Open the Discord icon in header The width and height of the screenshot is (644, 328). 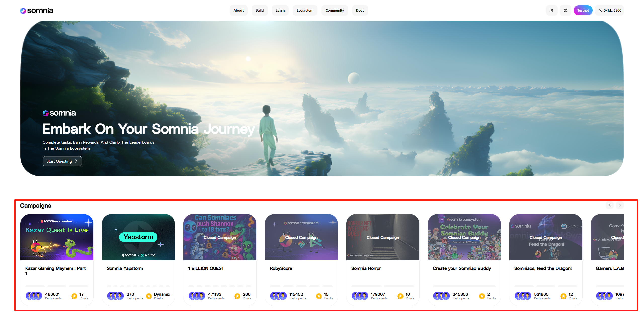click(x=565, y=10)
